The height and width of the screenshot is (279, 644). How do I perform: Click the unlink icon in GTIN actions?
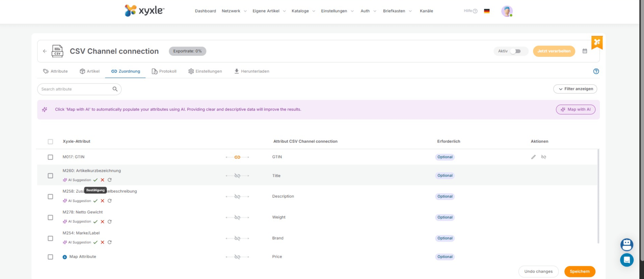point(543,157)
